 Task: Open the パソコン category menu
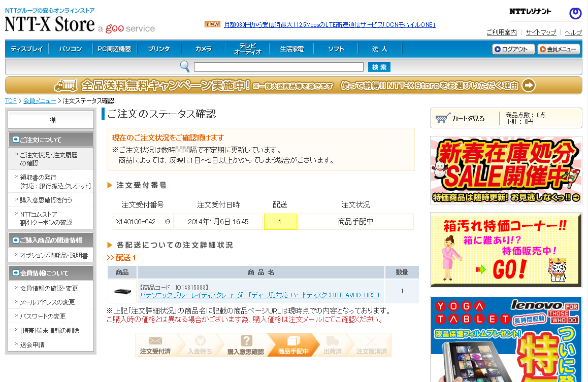coord(71,49)
